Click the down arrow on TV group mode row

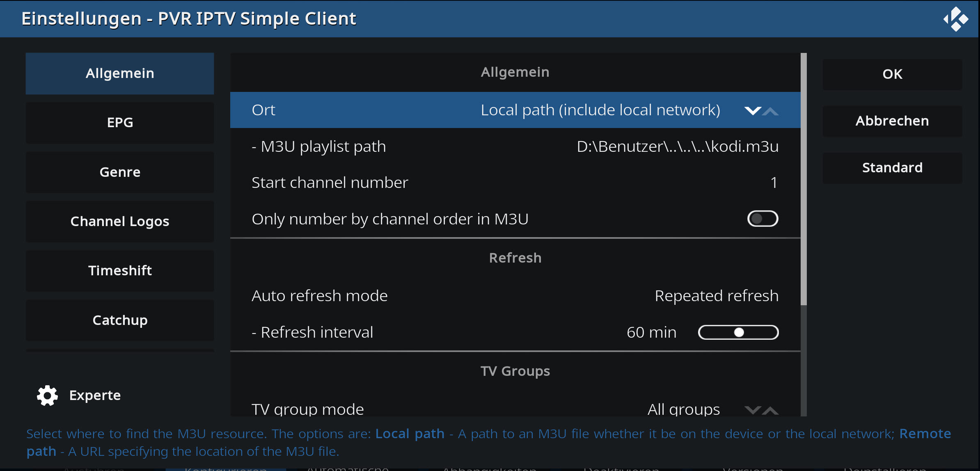tap(753, 410)
